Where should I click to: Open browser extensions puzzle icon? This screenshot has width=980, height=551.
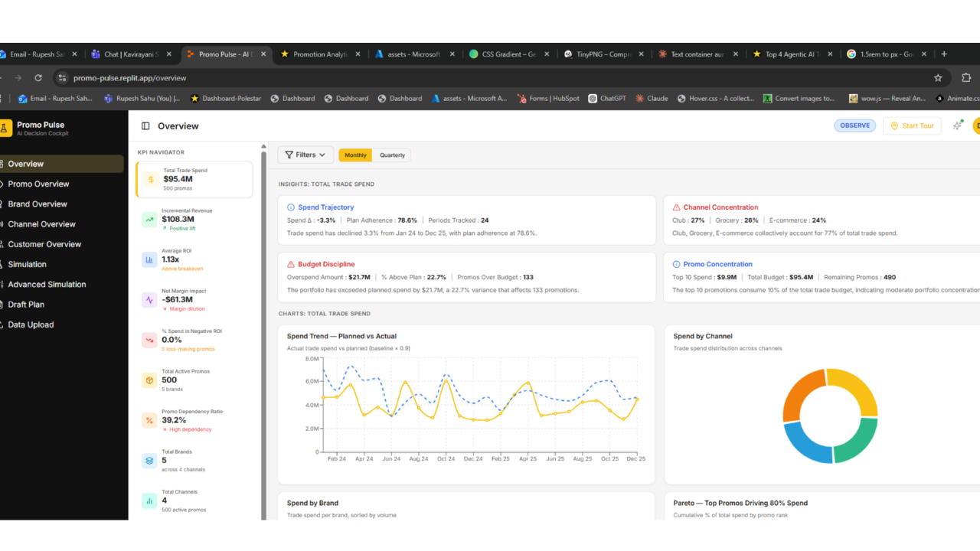point(966,77)
